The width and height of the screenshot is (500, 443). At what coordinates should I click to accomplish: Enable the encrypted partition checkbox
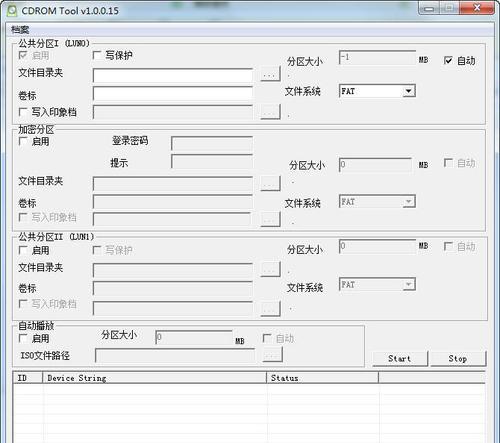coord(23,141)
